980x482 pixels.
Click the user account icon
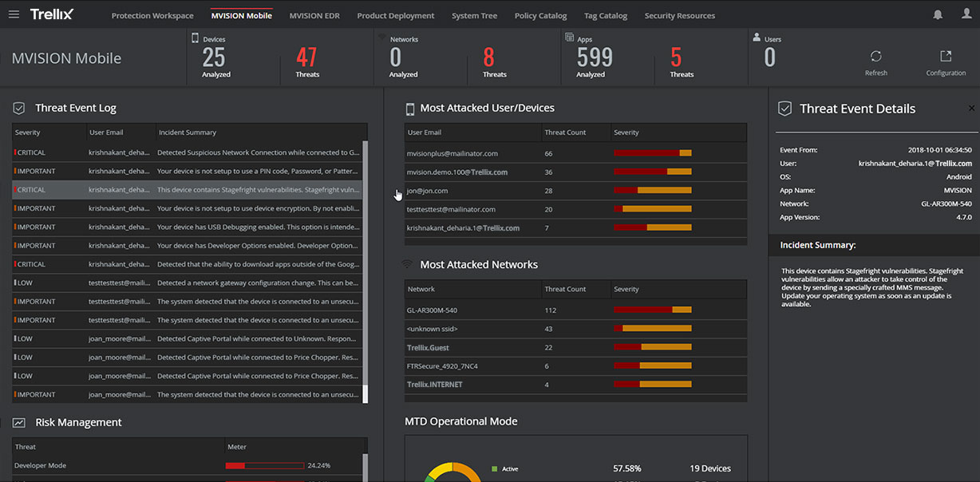[966, 15]
